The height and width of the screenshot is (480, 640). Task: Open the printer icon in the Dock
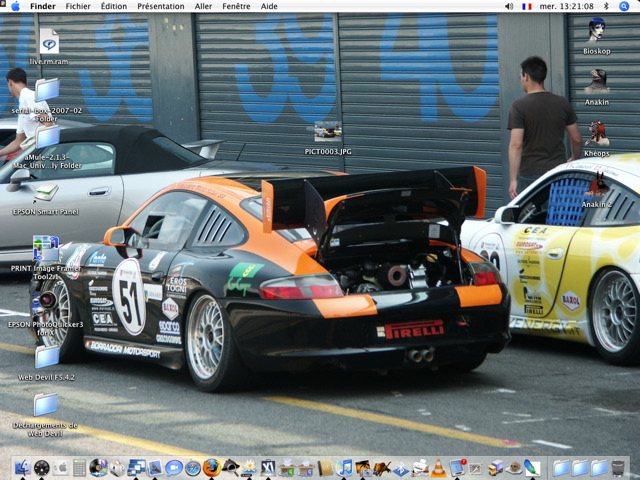420,468
